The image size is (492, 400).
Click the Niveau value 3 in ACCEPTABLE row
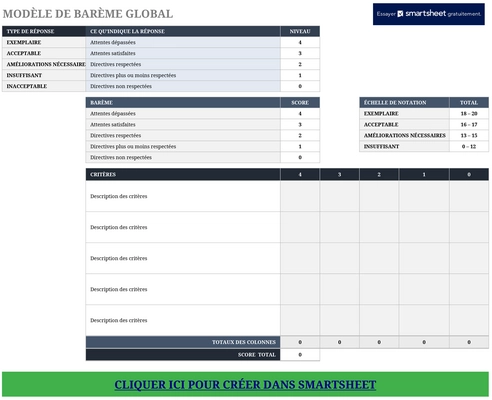(x=300, y=53)
